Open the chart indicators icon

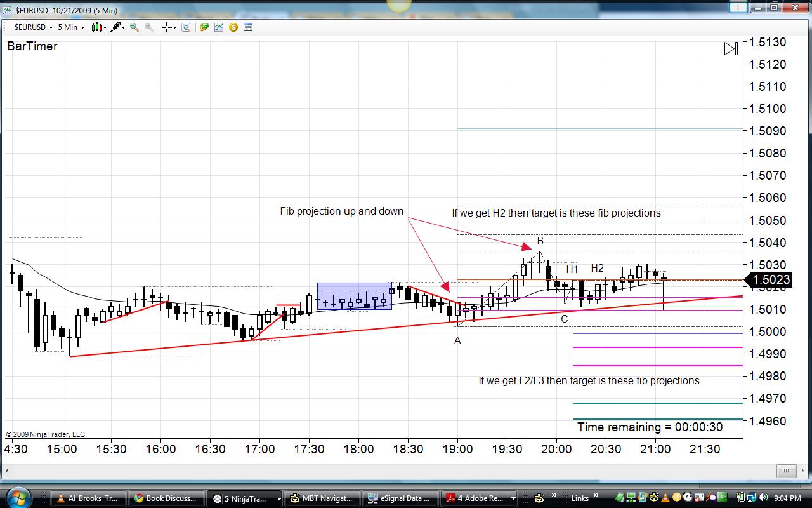tap(219, 27)
